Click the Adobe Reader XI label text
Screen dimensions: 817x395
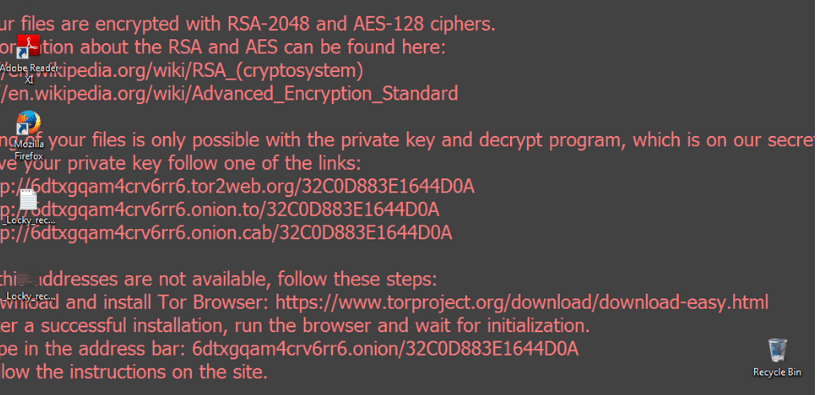tap(29, 73)
